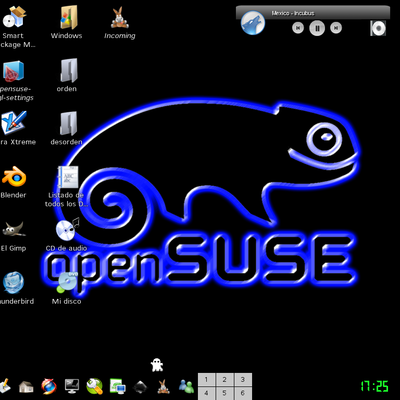This screenshot has height=400, width=400.
Task: Launch Thunderbird from the desktop
Action: [13, 283]
